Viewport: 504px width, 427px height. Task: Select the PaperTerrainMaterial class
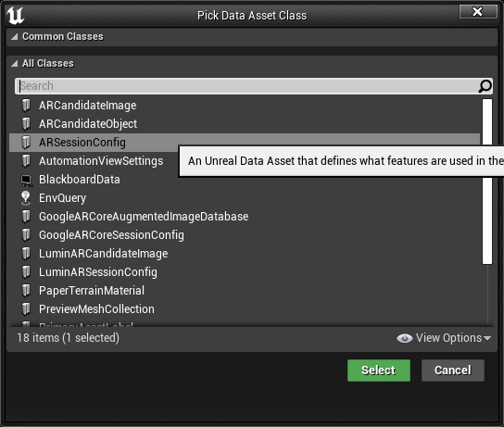[245, 291]
